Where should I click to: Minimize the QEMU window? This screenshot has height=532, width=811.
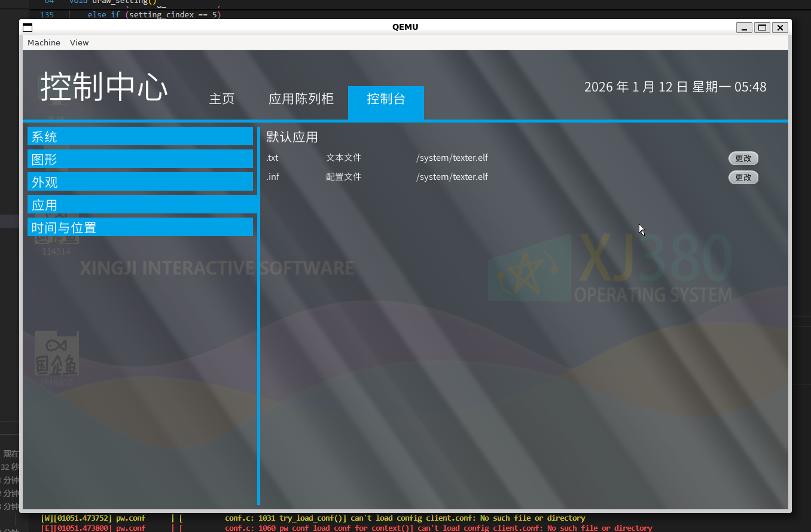point(745,27)
